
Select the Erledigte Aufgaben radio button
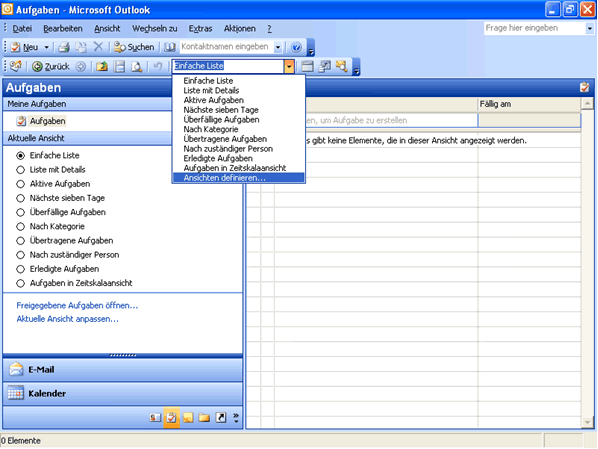(x=21, y=269)
